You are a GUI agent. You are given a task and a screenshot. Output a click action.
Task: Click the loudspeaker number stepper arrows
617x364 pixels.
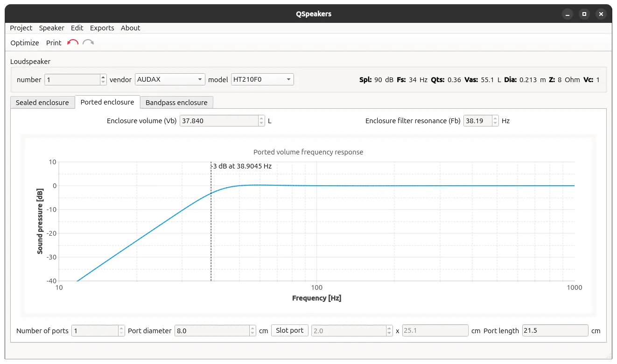(103, 79)
